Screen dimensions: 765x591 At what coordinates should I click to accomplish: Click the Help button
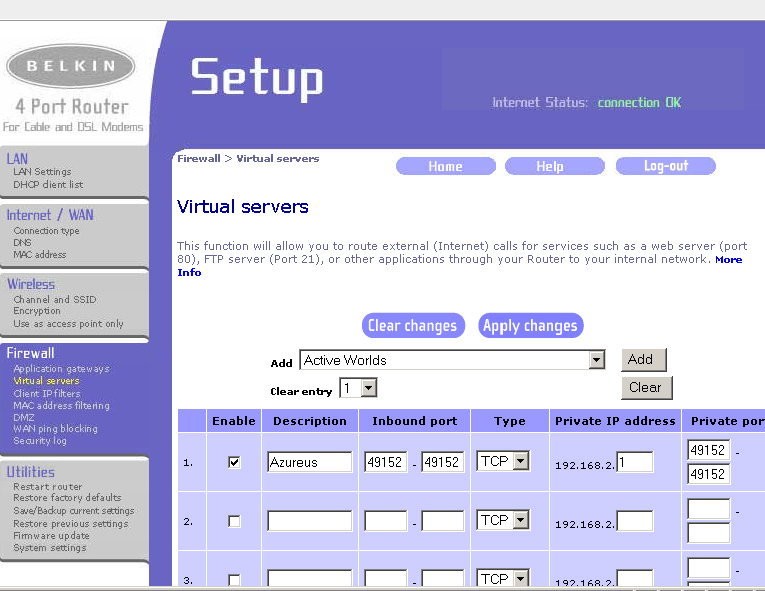point(549,166)
